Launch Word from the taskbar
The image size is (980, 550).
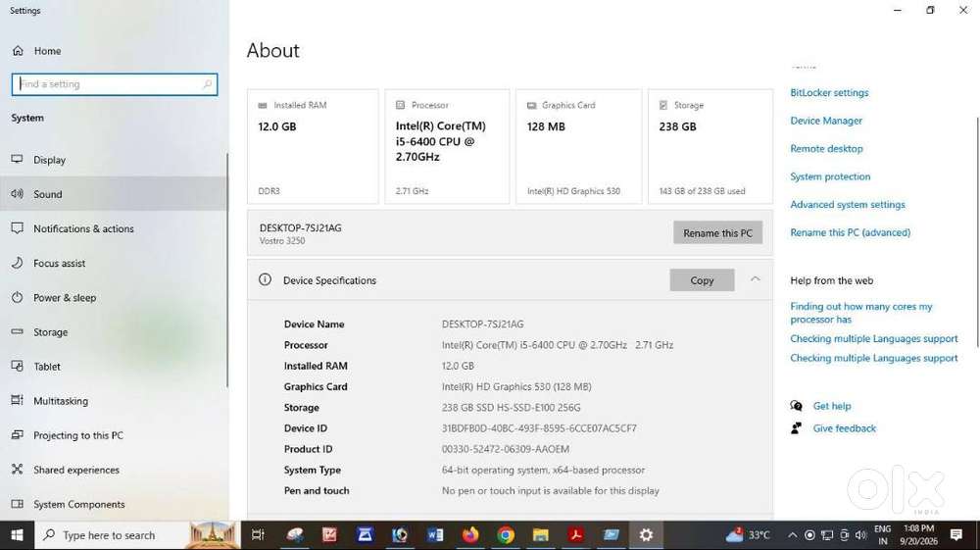[x=435, y=535]
